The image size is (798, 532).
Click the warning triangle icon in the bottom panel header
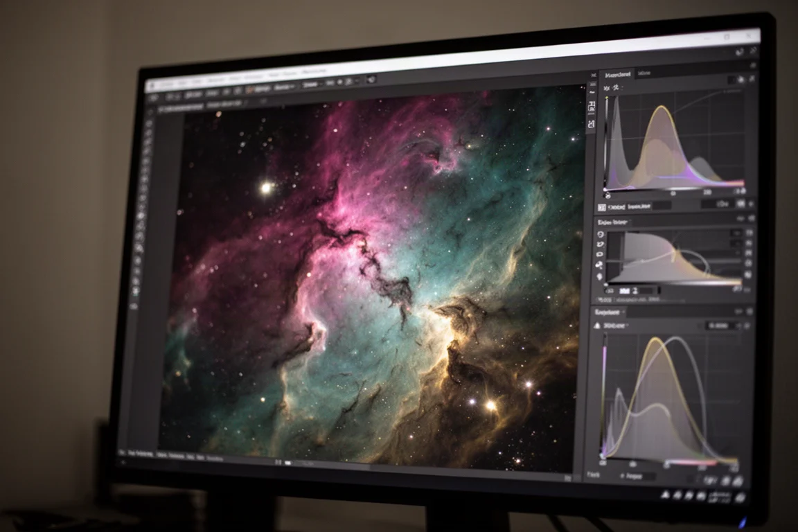click(x=597, y=326)
